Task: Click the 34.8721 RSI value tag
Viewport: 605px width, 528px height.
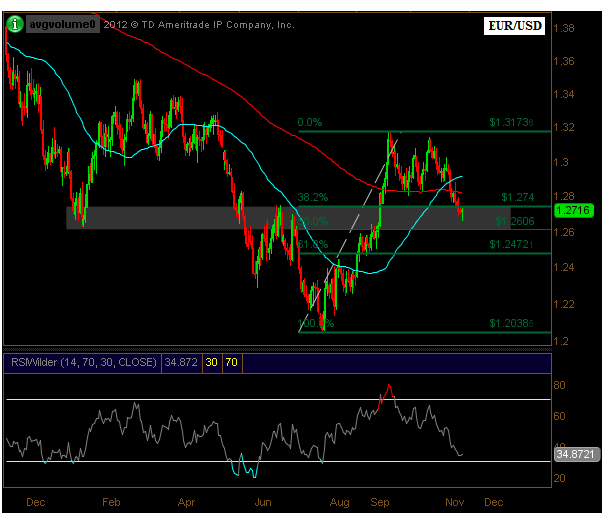Action: pos(576,454)
